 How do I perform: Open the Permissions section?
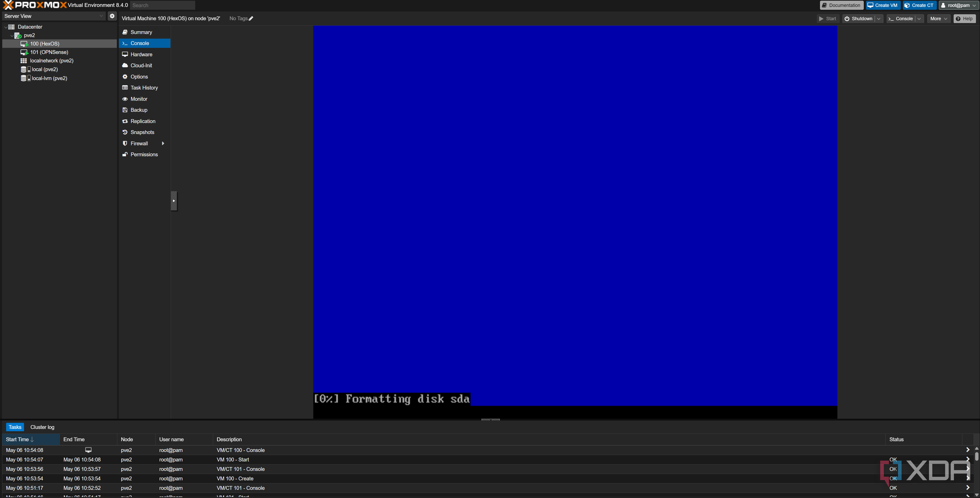click(x=145, y=154)
